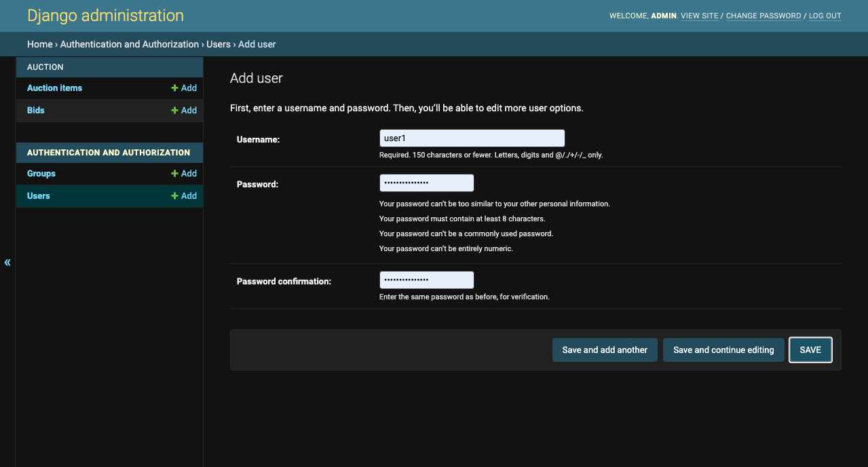The image size is (868, 467).
Task: Open the Bids list
Action: (x=36, y=110)
